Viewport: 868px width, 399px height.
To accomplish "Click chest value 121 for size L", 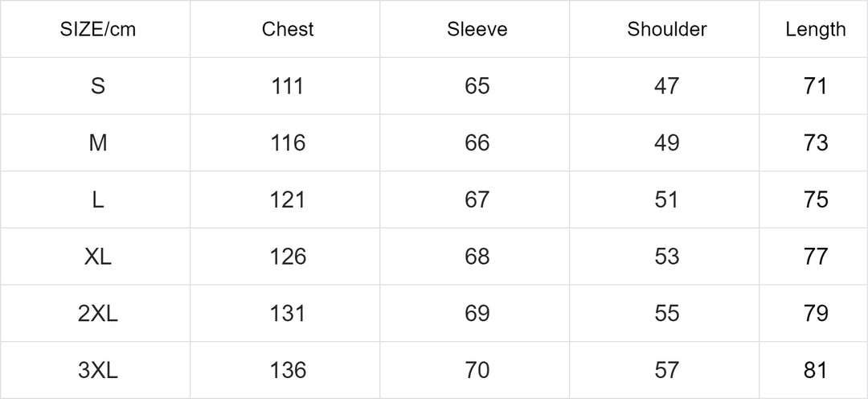I will tap(288, 199).
